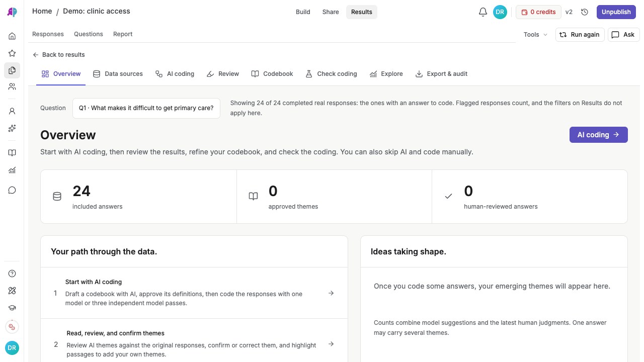Open the sparkles AI icon in sidebar
The height and width of the screenshot is (362, 644).
coord(12,128)
